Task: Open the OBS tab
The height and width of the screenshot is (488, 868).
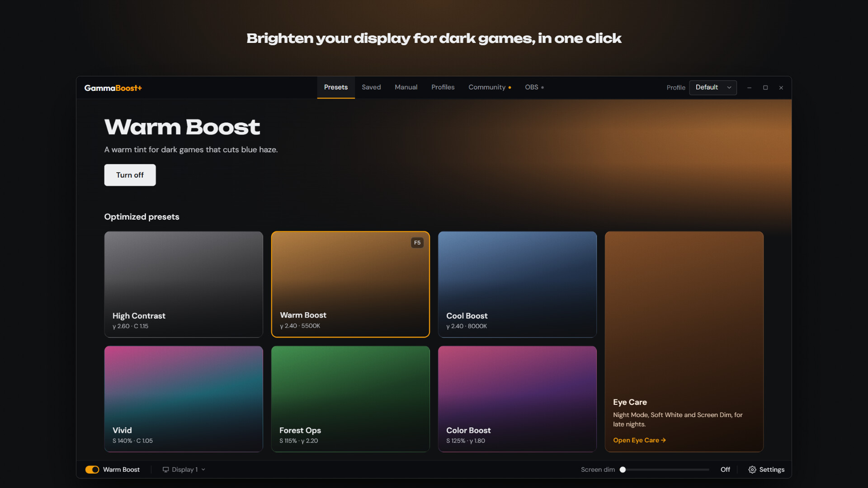Action: 534,87
